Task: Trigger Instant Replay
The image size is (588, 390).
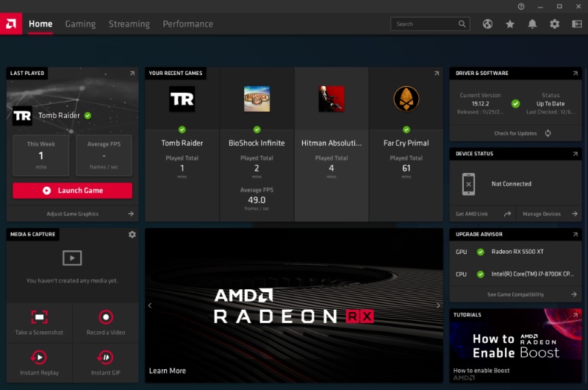Action: [40, 363]
